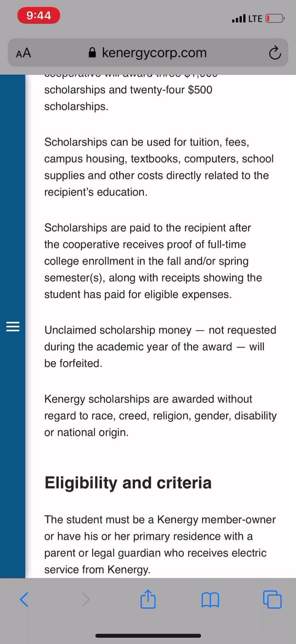The image size is (296, 644).
Task: Open Safari bookmarks book icon
Action: tap(210, 600)
